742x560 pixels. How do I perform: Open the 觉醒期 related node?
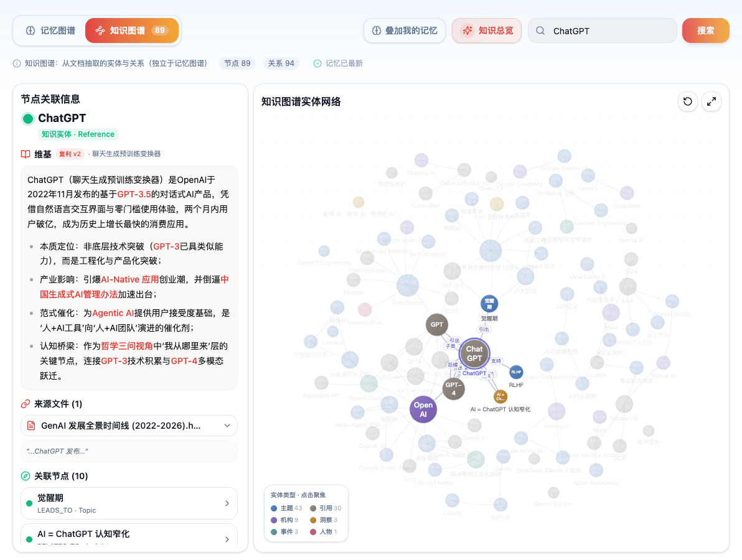point(129,503)
